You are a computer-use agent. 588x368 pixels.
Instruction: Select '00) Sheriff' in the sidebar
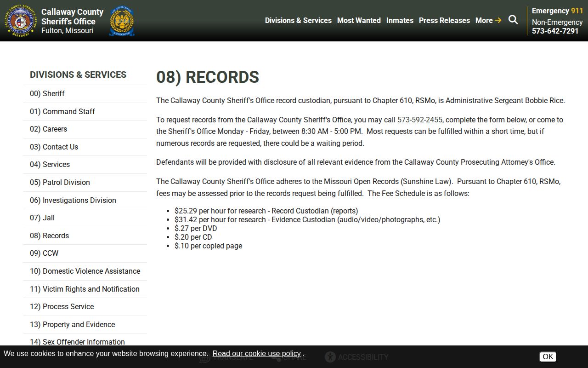85,94
